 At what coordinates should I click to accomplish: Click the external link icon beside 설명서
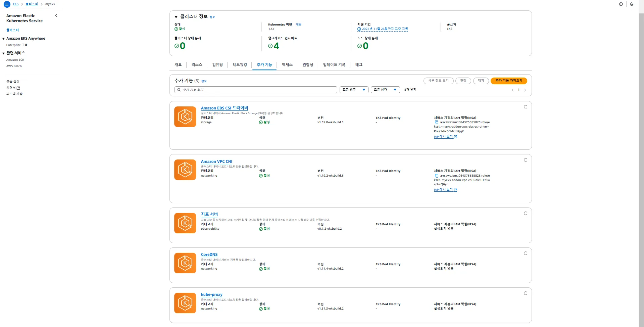click(18, 88)
